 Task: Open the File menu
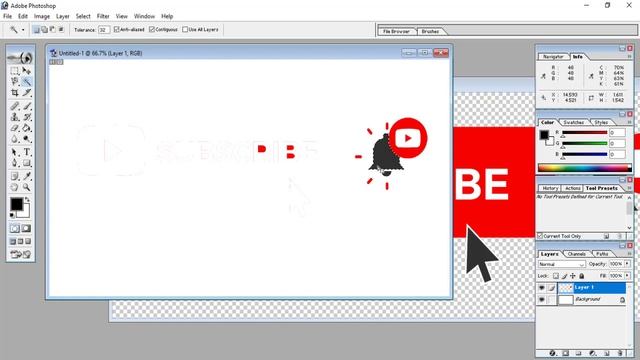7,16
